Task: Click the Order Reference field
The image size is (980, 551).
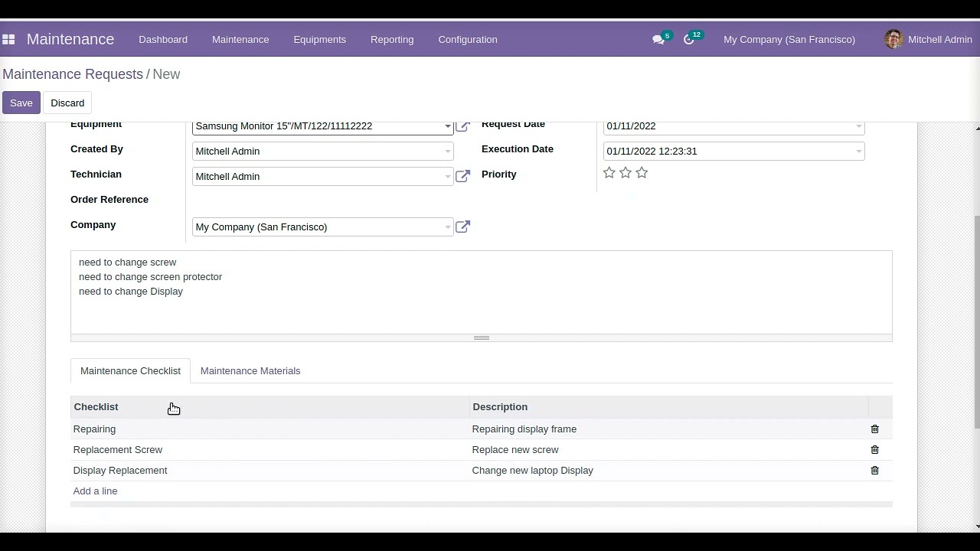Action: tap(322, 201)
